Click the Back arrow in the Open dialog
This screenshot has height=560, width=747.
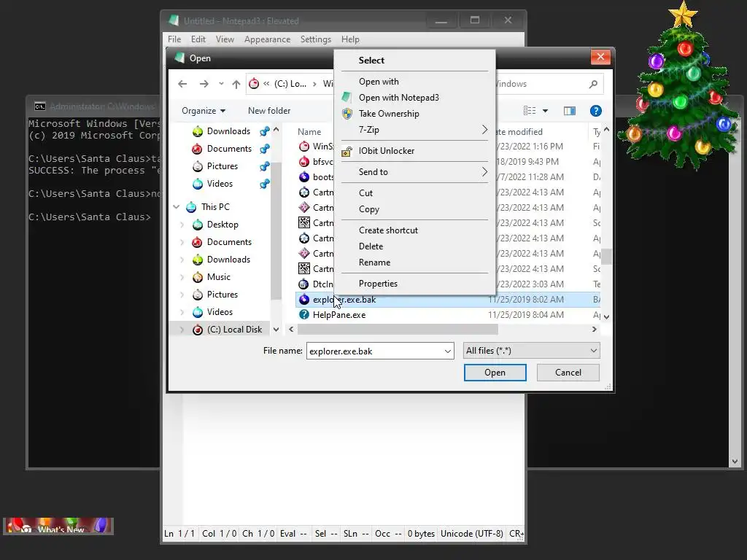pyautogui.click(x=182, y=84)
